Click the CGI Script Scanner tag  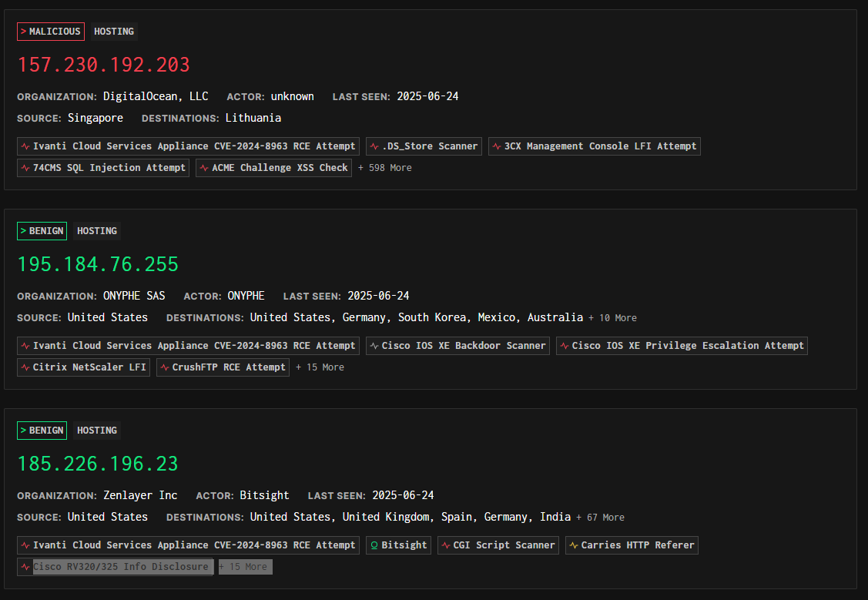[498, 545]
